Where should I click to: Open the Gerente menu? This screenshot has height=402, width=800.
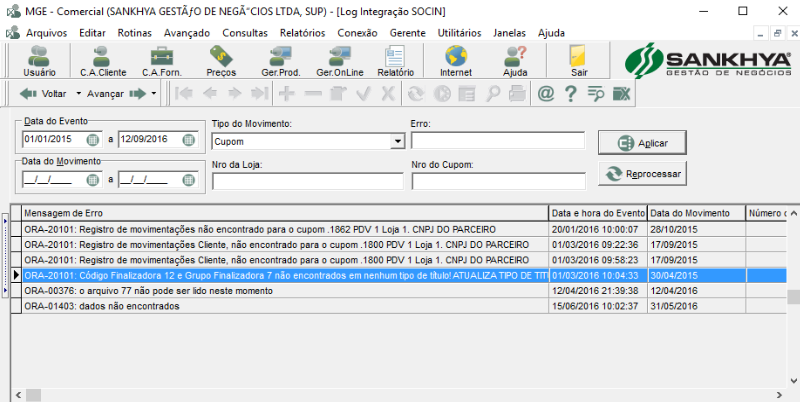[x=408, y=33]
